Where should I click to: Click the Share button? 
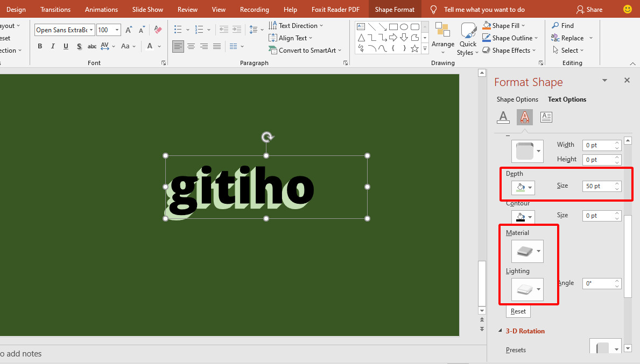[x=589, y=9]
